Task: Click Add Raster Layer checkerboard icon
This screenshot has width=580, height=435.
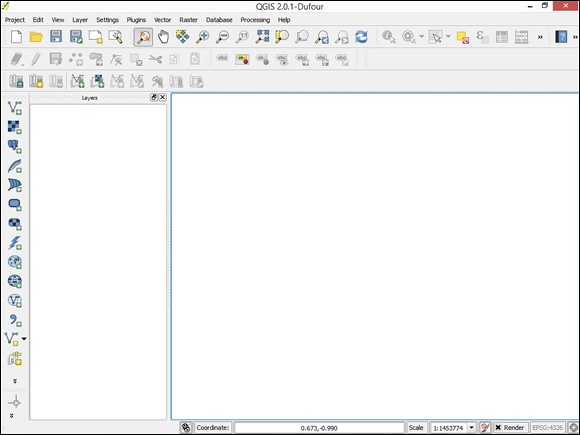Action: tap(15, 127)
